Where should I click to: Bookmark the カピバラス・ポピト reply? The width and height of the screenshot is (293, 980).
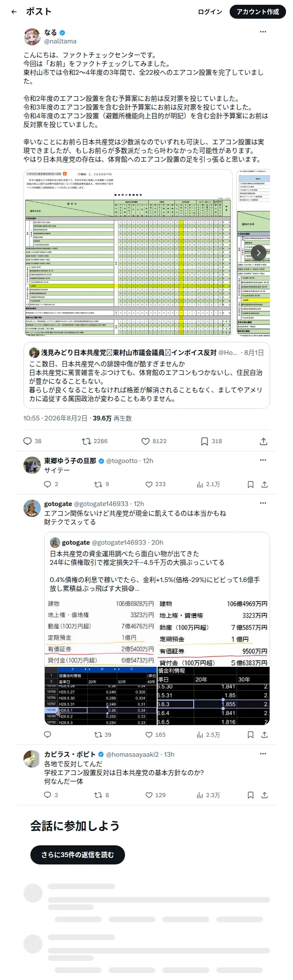tap(250, 795)
